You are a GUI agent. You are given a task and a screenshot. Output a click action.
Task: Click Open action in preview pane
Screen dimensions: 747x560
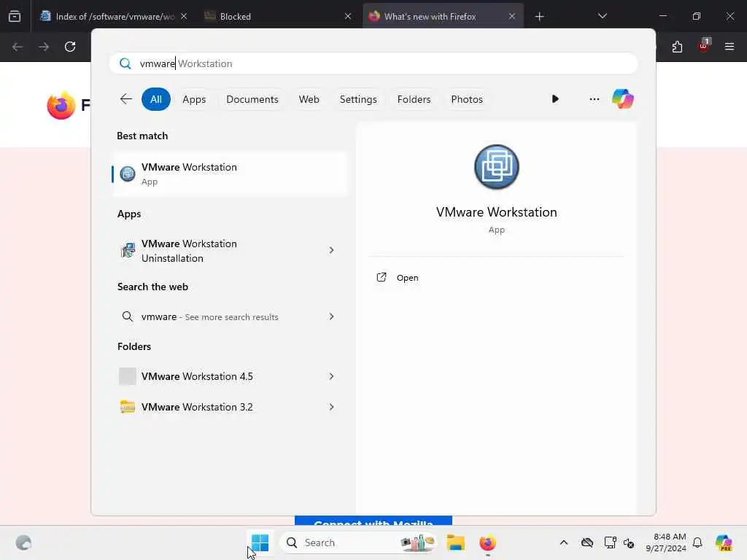coord(407,278)
